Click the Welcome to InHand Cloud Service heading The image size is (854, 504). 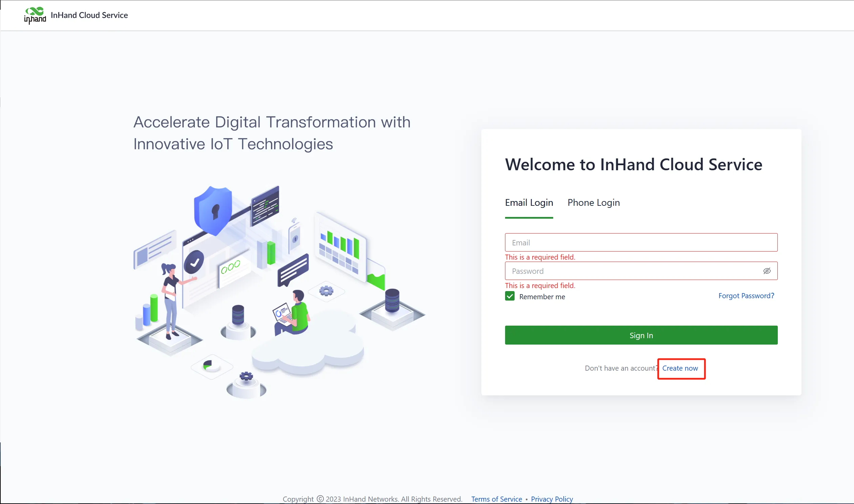coord(633,165)
